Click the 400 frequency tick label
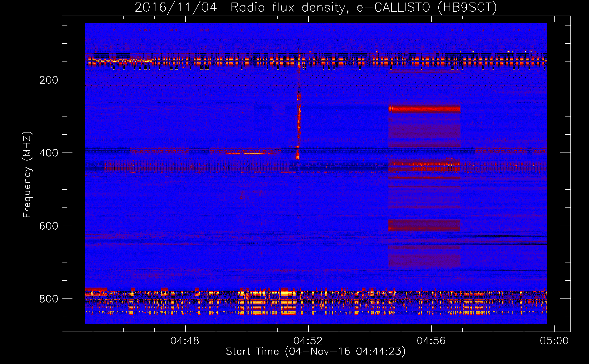This screenshot has height=364, width=589. pos(49,153)
